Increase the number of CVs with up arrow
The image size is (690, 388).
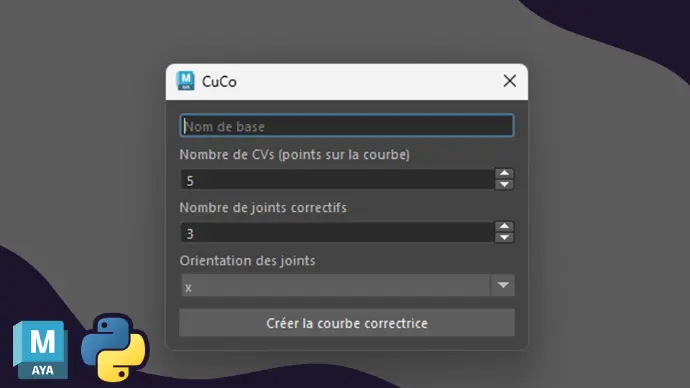pos(504,173)
